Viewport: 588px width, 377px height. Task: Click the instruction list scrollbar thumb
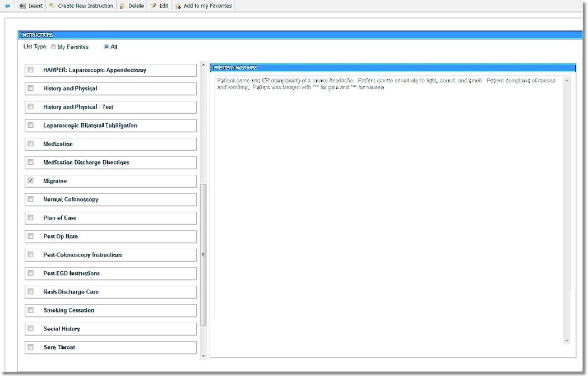tap(203, 255)
